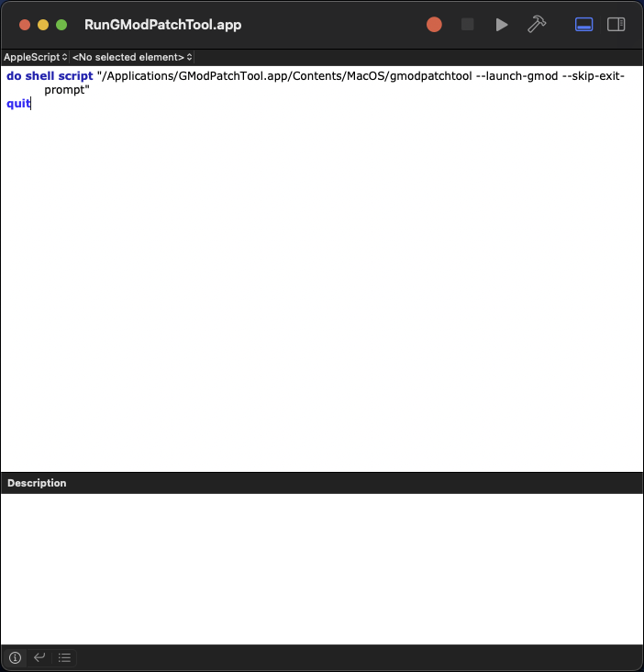Zoom the window with green button
644x672 pixels.
pos(61,25)
